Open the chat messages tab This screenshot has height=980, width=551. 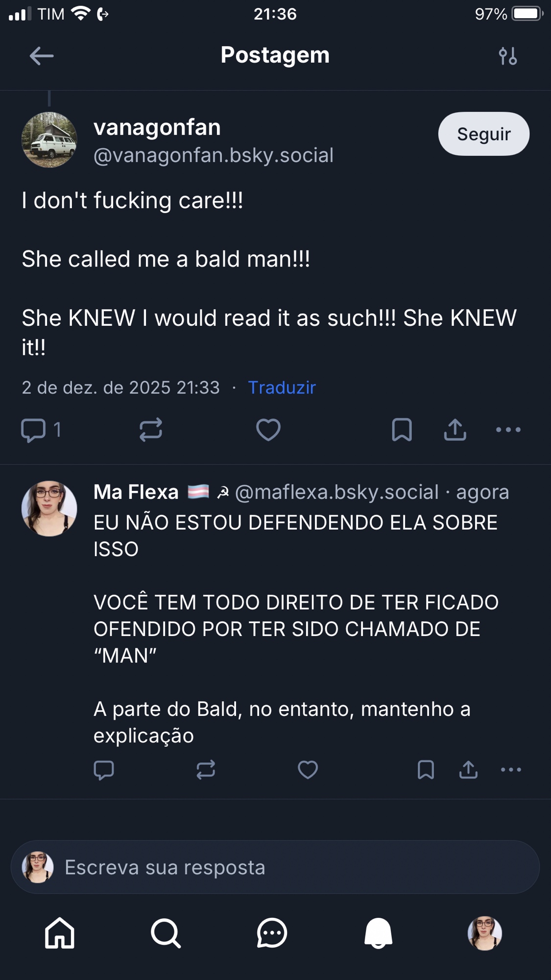272,933
